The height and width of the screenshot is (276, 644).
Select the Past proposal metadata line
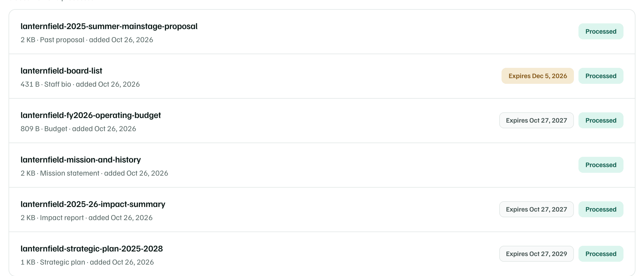click(87, 40)
